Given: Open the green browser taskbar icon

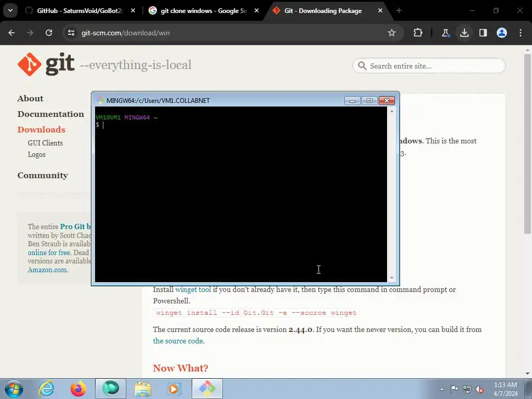Looking at the screenshot, I should [111, 389].
